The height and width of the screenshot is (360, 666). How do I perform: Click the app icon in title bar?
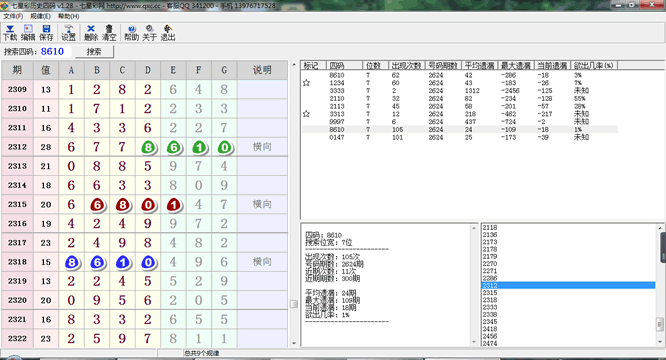pyautogui.click(x=4, y=6)
